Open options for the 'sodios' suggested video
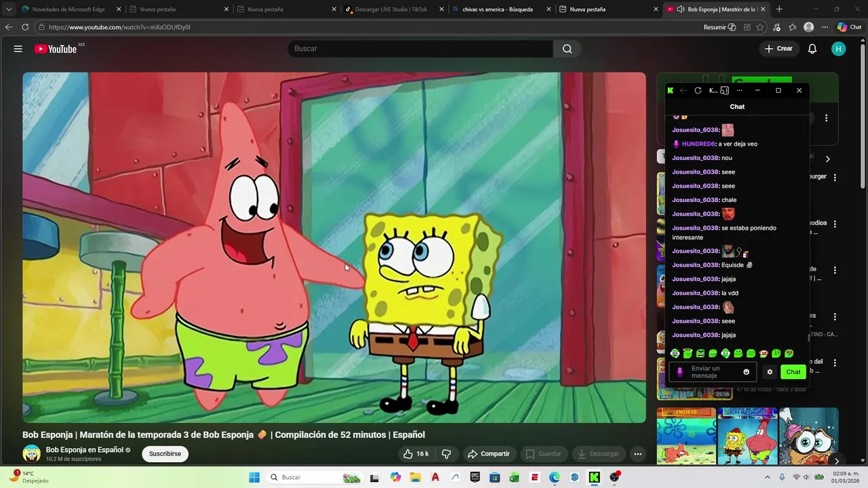Image resolution: width=868 pixels, height=488 pixels. tap(835, 224)
